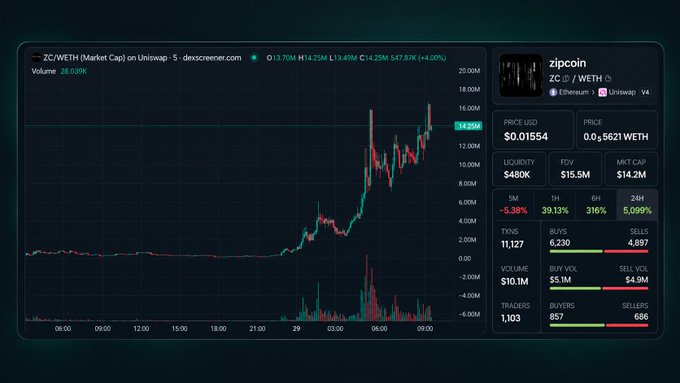The width and height of the screenshot is (680, 383).
Task: Click the H14.25M high value in header
Action: click(312, 58)
